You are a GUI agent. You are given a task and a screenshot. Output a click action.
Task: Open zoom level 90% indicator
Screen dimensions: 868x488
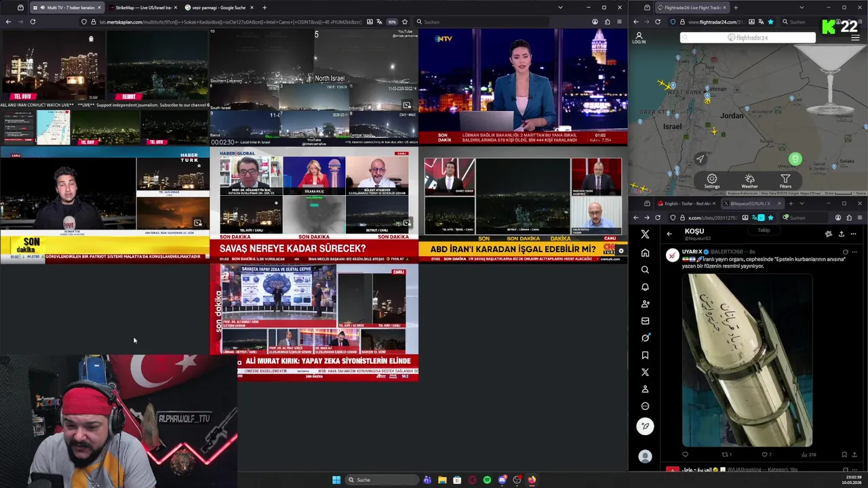[392, 22]
